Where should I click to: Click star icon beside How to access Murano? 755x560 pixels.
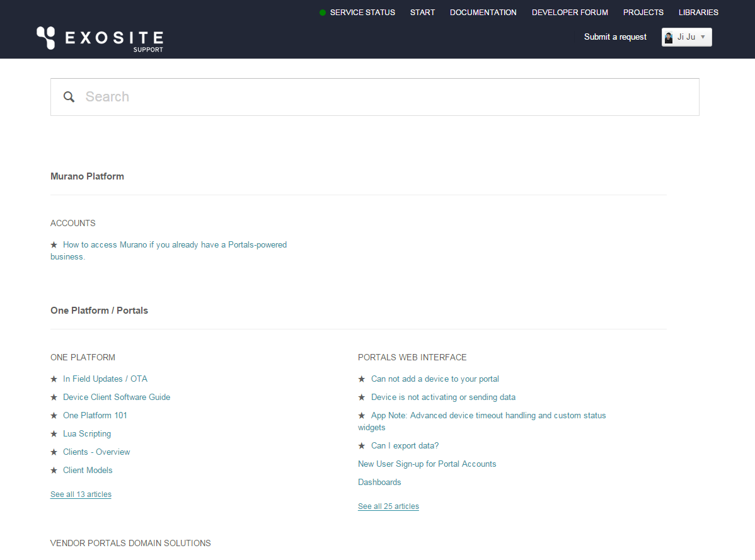[54, 245]
